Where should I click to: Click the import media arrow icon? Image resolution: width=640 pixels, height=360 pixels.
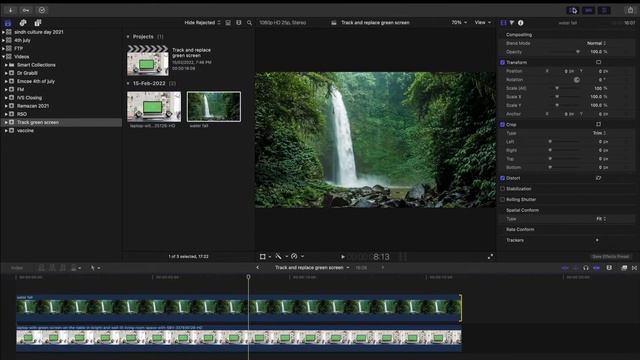coord(11,10)
